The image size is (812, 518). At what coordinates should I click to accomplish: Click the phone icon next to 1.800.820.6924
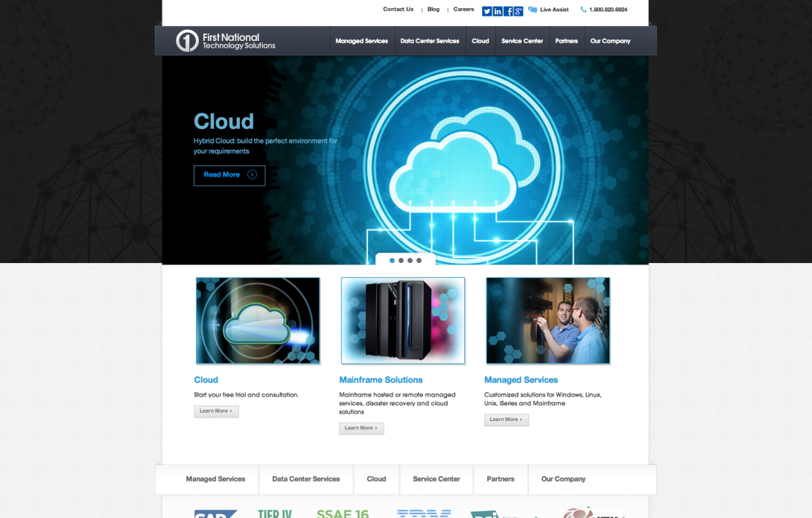(584, 10)
